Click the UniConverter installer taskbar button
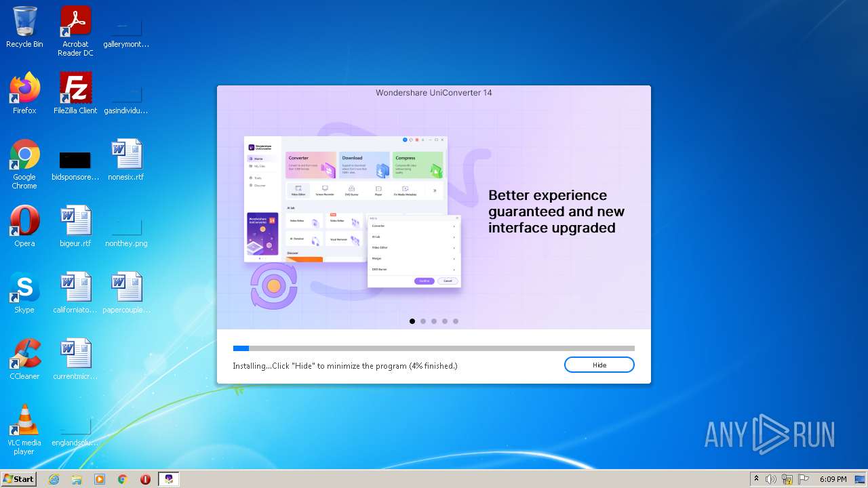 (169, 479)
